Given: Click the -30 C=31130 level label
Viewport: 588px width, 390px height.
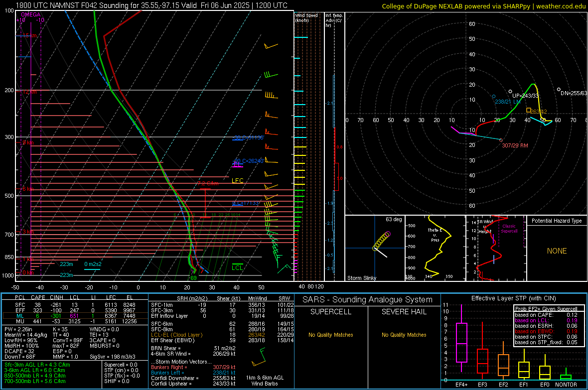Looking at the screenshot, I should (x=248, y=137).
